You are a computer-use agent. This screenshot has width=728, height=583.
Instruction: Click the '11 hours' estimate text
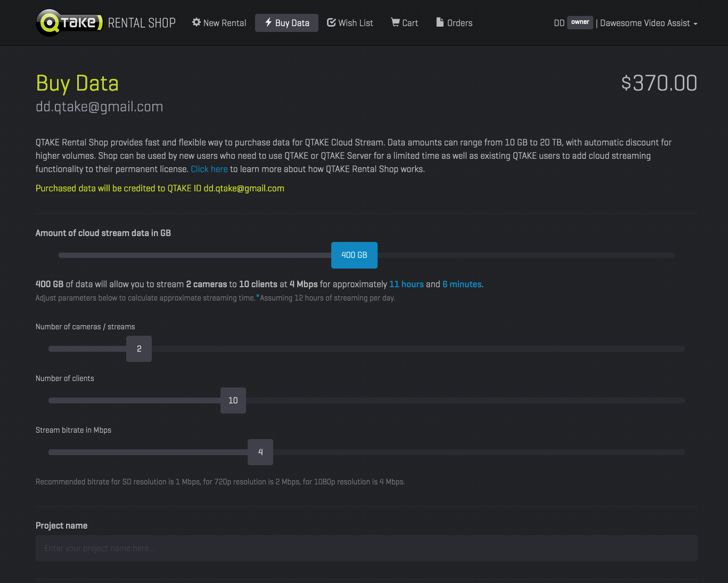click(406, 284)
